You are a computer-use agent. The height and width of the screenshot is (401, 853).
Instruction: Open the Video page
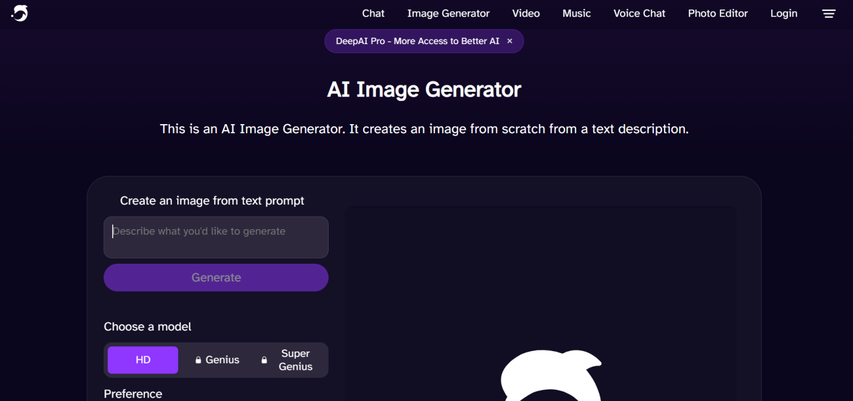[526, 14]
